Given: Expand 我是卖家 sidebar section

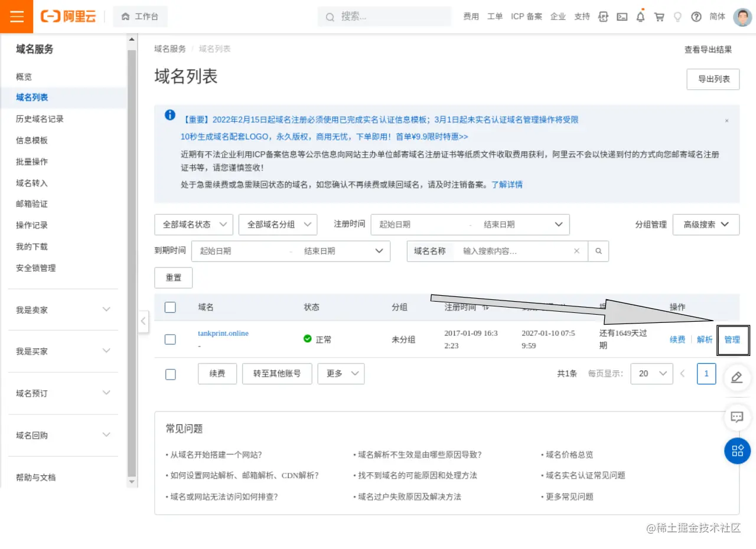Looking at the screenshot, I should 63,310.
